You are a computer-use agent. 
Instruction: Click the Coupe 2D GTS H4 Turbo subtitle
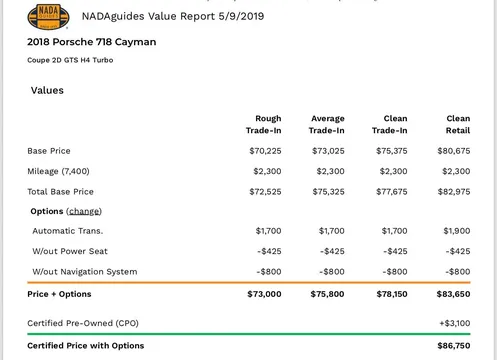click(70, 60)
